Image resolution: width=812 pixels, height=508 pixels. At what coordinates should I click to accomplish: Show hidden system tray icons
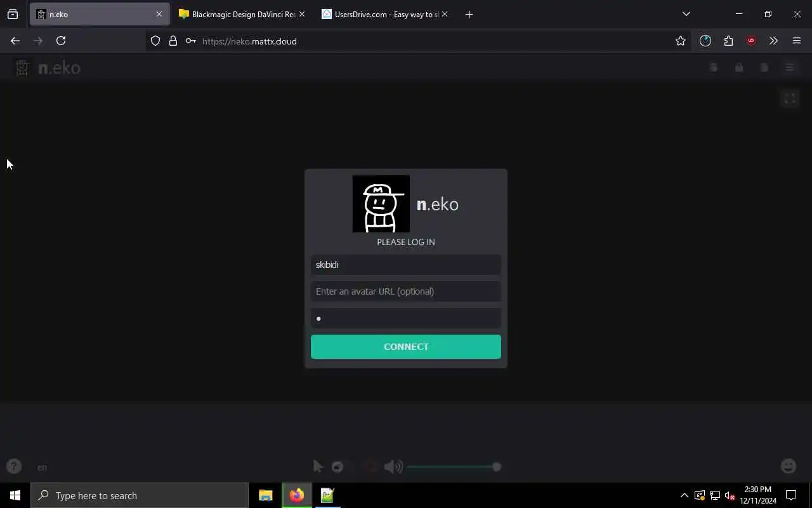tap(684, 495)
